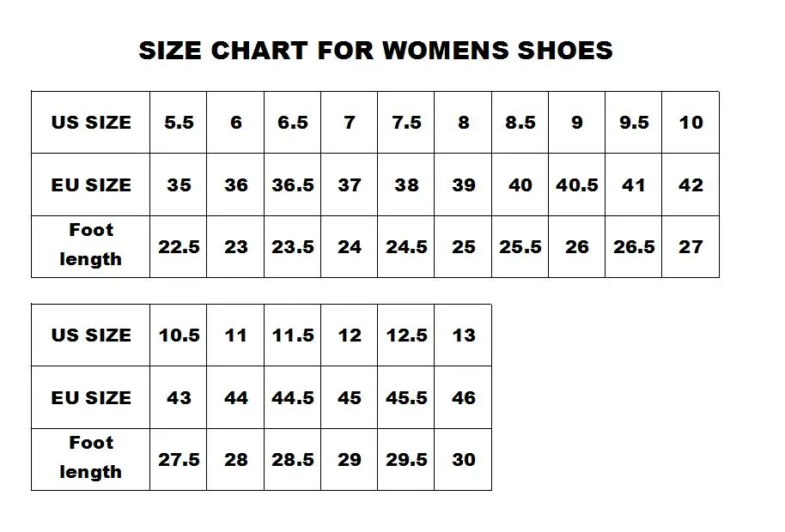Click the US SIZE 13 cell
Screen dimensions: 785x532
click(x=463, y=335)
